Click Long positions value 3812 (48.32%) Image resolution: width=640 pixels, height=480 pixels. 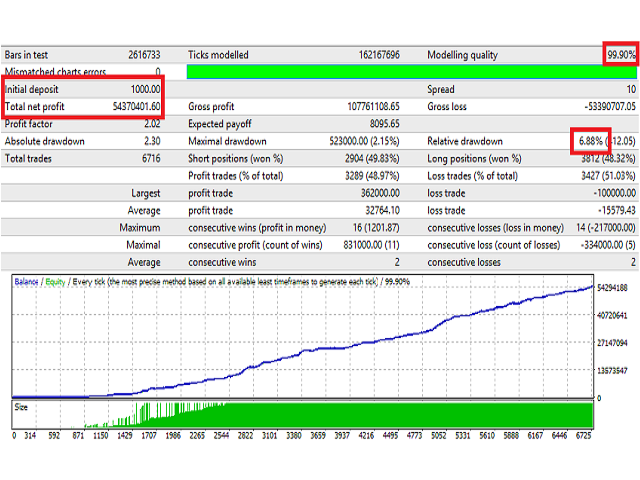608,158
